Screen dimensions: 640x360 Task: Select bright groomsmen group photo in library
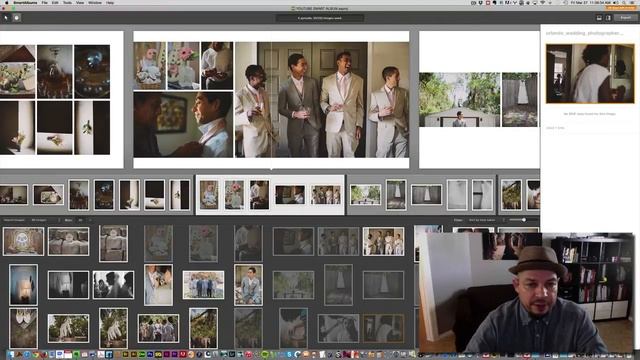click(383, 242)
